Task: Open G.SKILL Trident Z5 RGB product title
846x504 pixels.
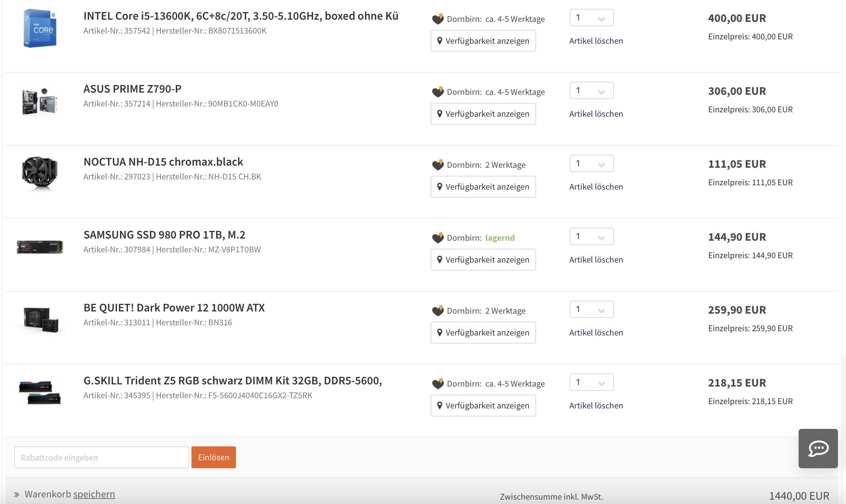Action: (x=233, y=381)
